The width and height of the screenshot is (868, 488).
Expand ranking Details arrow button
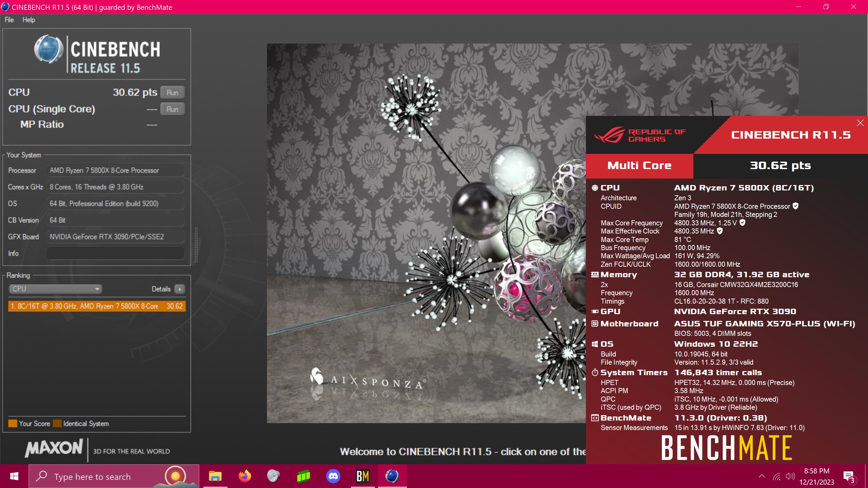pyautogui.click(x=180, y=289)
